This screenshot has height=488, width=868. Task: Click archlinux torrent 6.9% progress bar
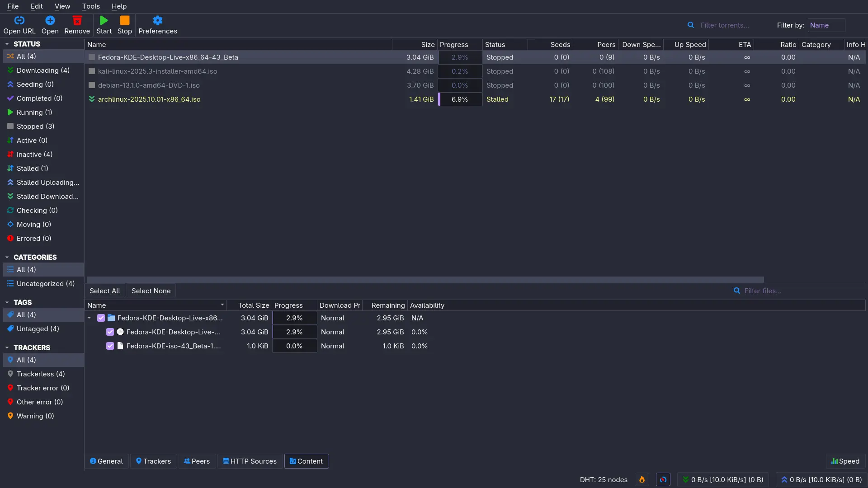460,99
